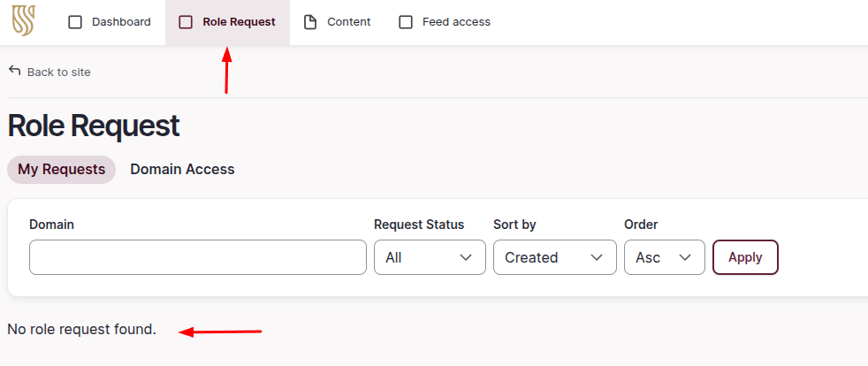Switch to the Domain Access tab
The width and height of the screenshot is (868, 366).
(182, 169)
